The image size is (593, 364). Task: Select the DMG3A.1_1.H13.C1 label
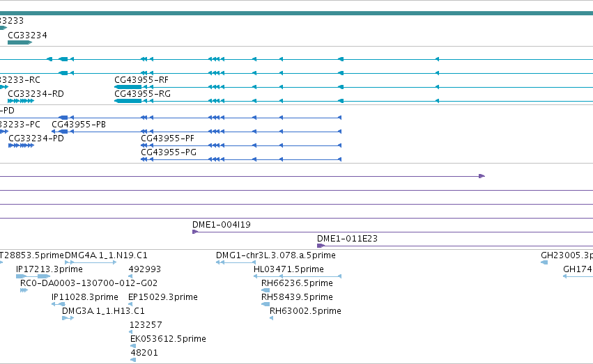[x=103, y=311]
